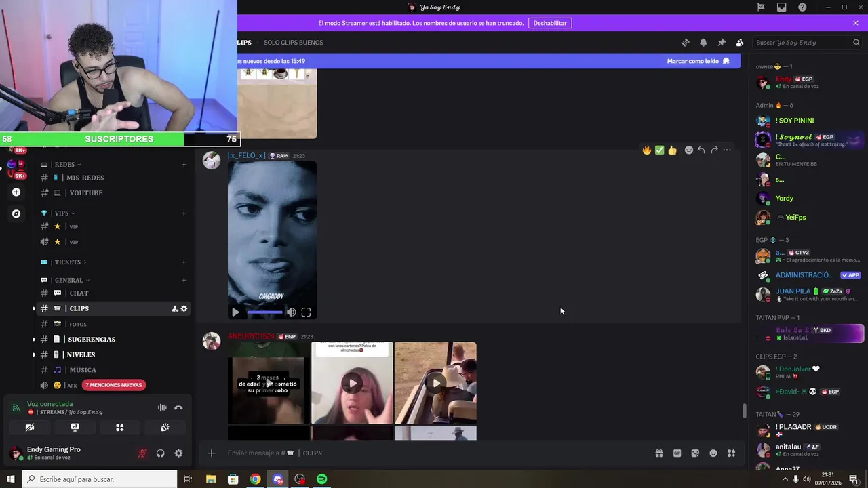The image size is (868, 488).
Task: Open notification settings bell icon
Action: click(x=703, y=42)
